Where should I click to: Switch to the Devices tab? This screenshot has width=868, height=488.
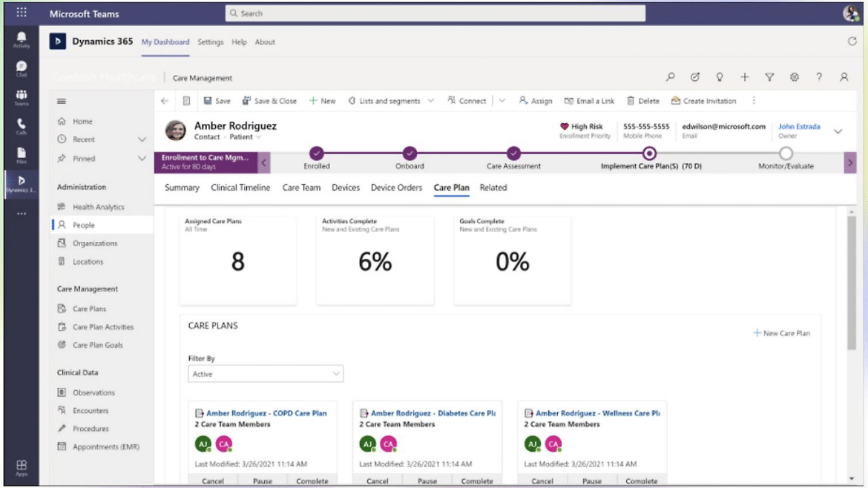coord(346,188)
